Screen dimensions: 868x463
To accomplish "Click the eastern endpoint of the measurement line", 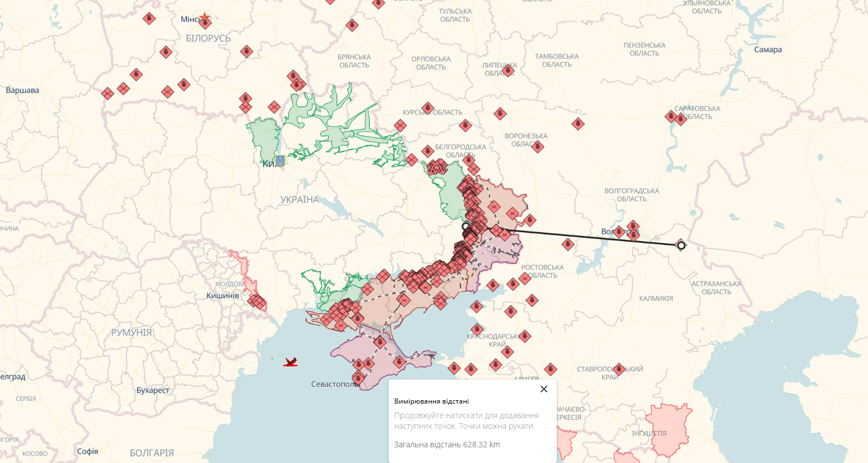I will point(681,245).
